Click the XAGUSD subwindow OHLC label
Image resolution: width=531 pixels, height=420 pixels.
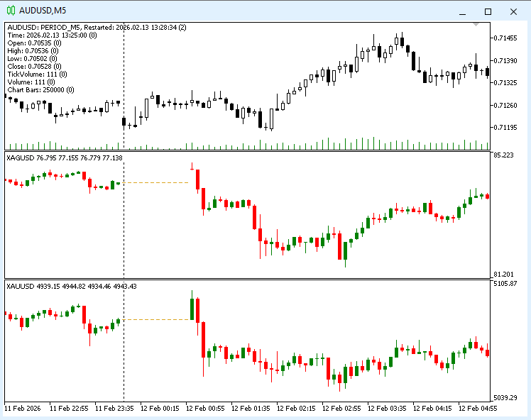click(x=65, y=157)
